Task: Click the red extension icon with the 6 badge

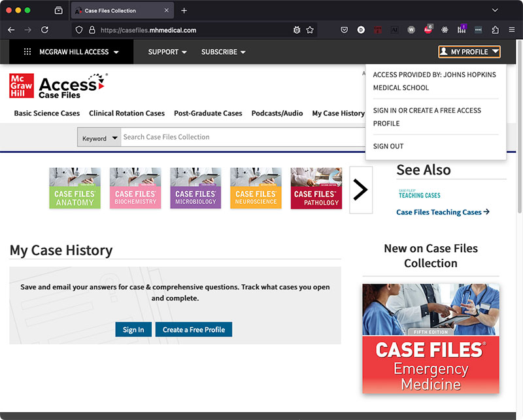Action: pos(428,29)
